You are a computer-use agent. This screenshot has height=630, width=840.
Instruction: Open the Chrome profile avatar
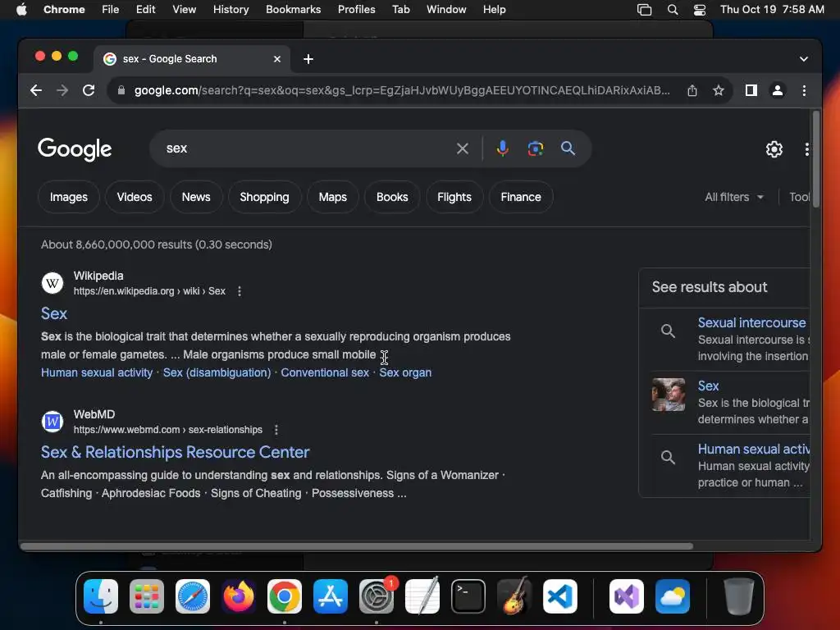778,90
